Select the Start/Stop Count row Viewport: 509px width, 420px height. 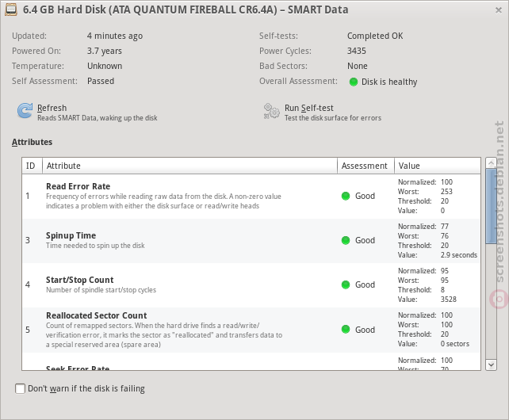tap(251, 285)
